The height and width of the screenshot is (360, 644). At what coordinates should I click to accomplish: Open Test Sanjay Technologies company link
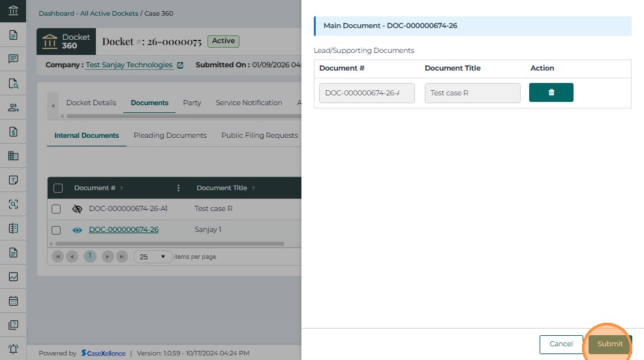pyautogui.click(x=129, y=65)
